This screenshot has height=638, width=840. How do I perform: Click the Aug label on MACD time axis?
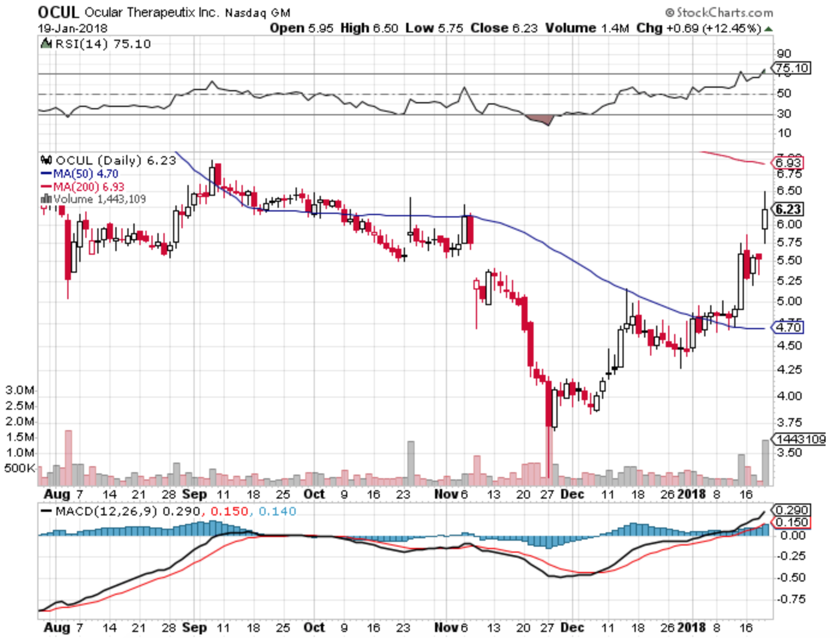(x=56, y=627)
